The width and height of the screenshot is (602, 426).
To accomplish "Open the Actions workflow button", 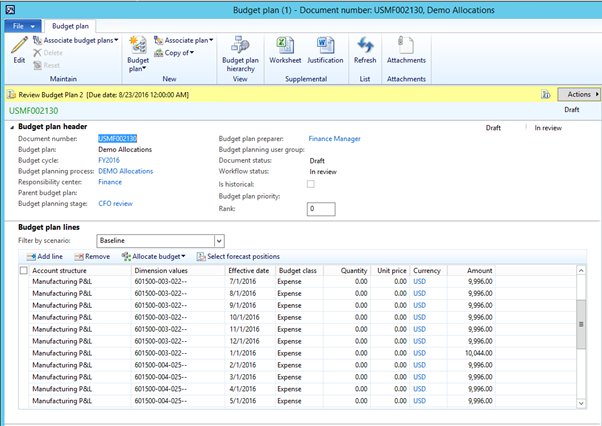I will [577, 94].
